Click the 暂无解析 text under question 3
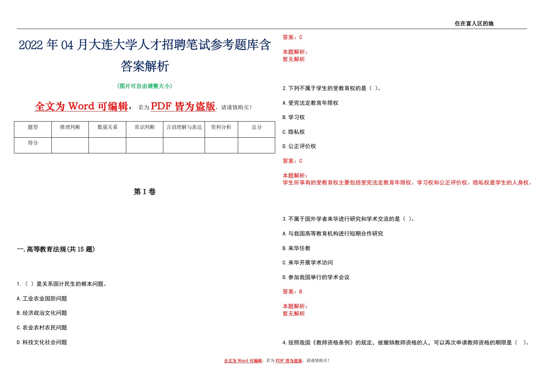Screen dimensions: 555x392 pos(294,314)
